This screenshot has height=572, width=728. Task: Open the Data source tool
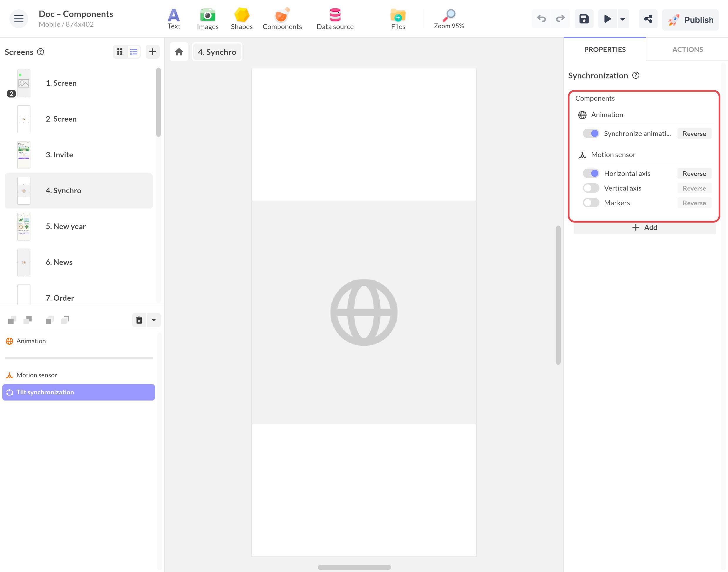pyautogui.click(x=335, y=19)
